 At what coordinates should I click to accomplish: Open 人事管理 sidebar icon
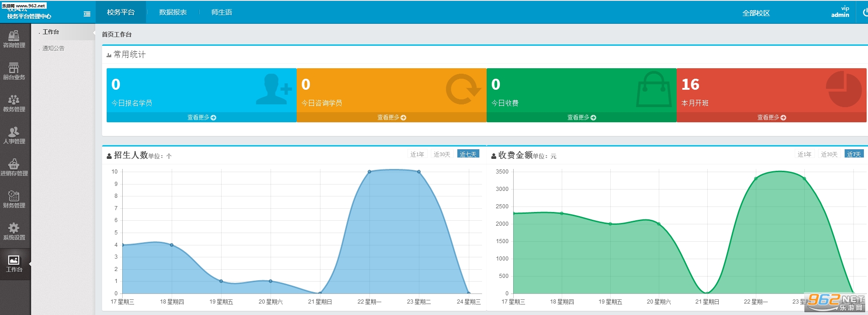click(x=14, y=132)
